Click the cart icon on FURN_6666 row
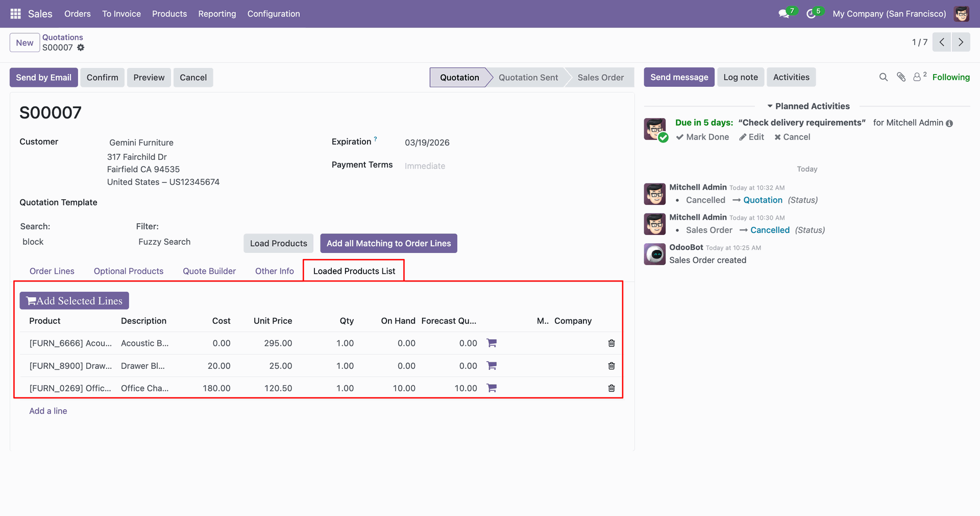Screen dimensions: 980x516 pos(492,343)
